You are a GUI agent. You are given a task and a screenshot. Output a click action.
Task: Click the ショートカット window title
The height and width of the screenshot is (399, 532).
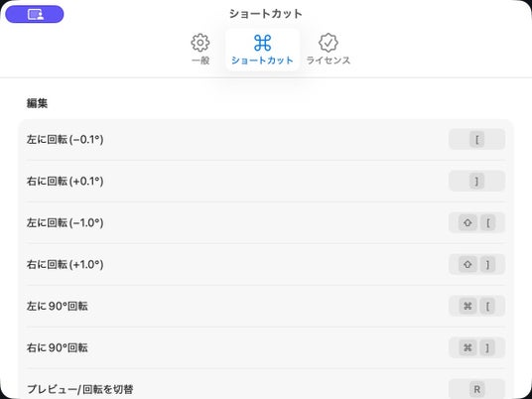(x=266, y=14)
